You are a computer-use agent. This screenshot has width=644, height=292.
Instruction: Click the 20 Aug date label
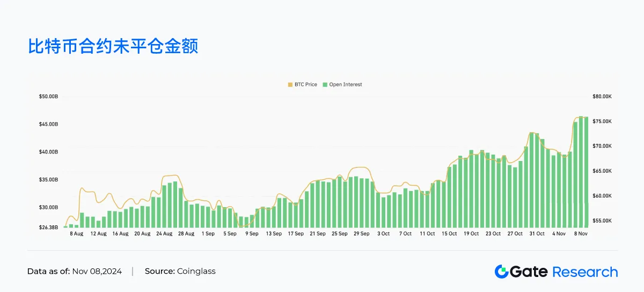tap(142, 234)
